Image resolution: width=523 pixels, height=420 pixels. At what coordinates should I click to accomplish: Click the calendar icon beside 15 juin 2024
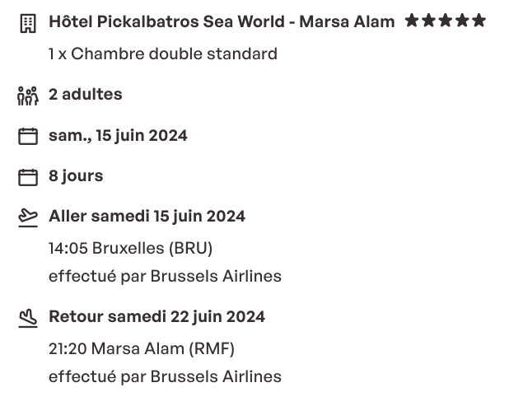[28, 136]
